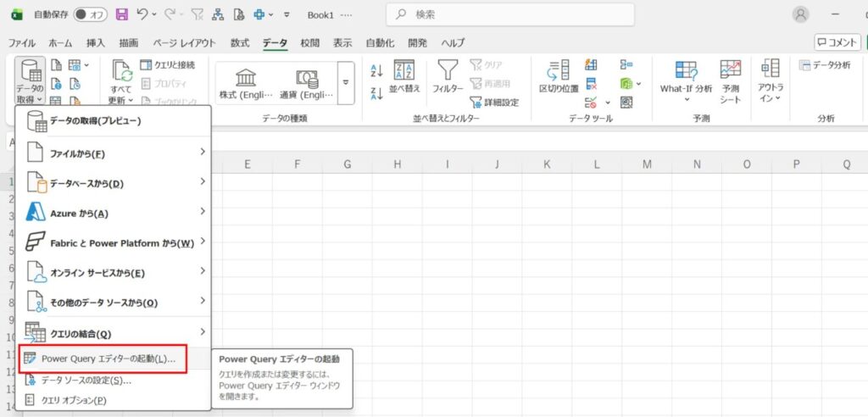Image resolution: width=868 pixels, height=417 pixels.
Task: Click the blue cross add-in icon in title bar
Action: pos(259,15)
